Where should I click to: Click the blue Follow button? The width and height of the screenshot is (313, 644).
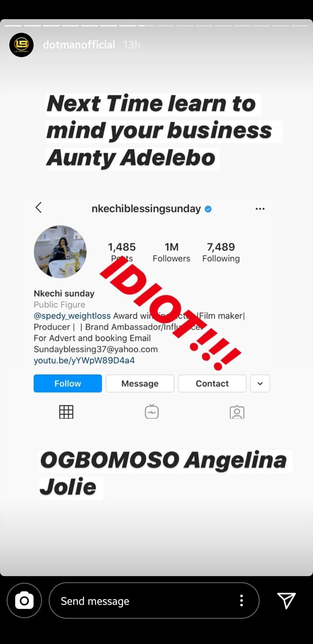coord(68,383)
